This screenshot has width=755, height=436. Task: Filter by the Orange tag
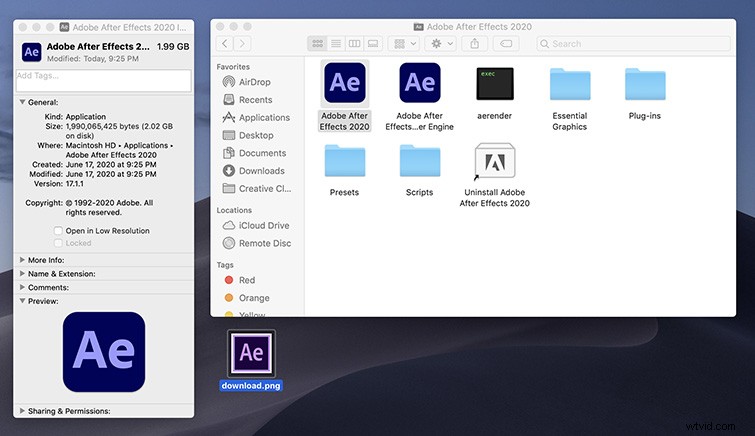tap(247, 298)
